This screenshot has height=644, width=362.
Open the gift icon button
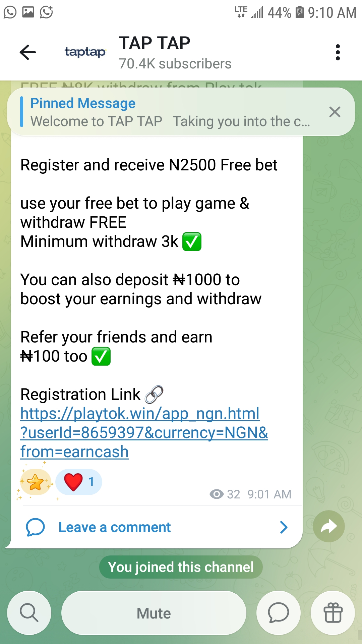(333, 613)
